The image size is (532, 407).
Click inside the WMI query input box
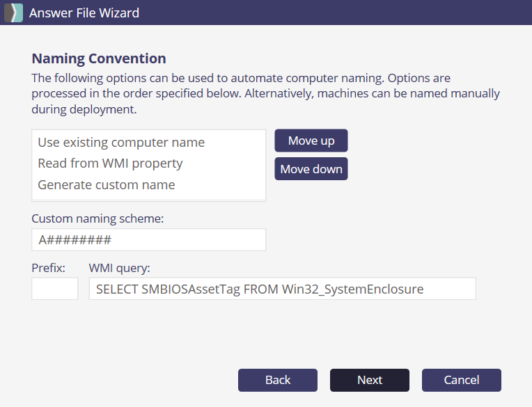point(282,289)
